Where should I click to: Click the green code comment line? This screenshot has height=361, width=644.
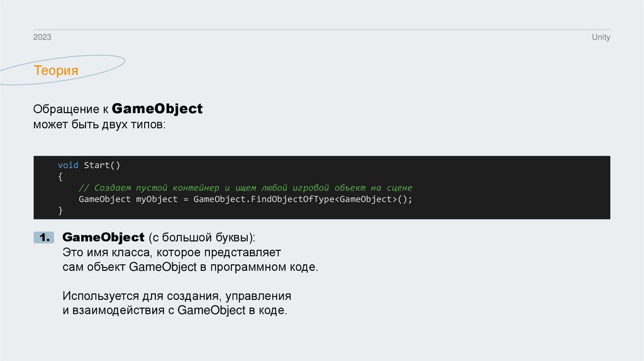245,188
